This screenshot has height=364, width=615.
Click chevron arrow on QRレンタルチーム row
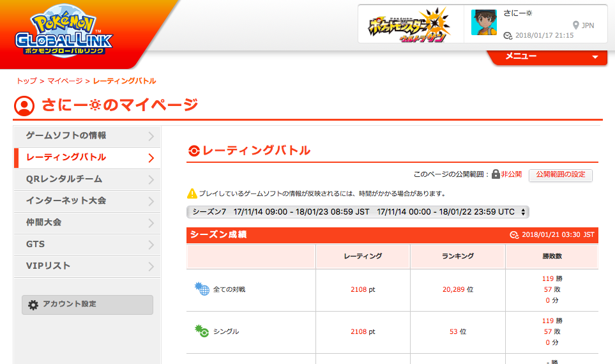[x=151, y=180]
